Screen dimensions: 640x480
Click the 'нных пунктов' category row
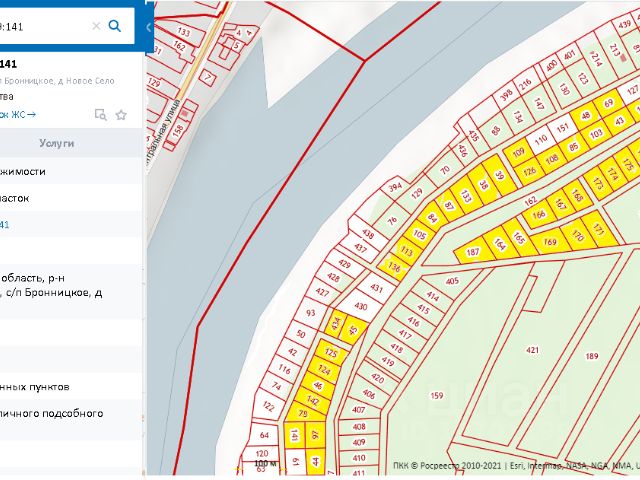point(71,387)
